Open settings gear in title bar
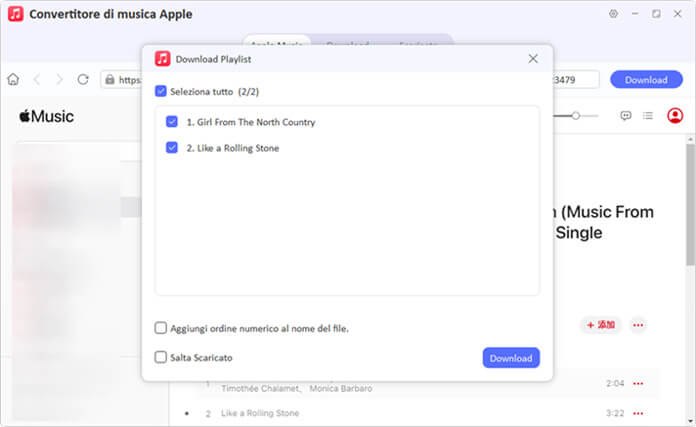 click(613, 14)
